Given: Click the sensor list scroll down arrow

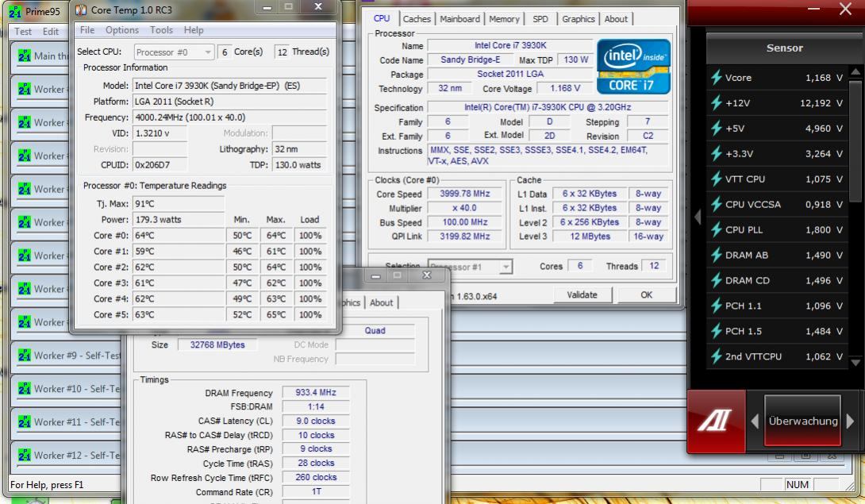Looking at the screenshot, I should (x=855, y=363).
